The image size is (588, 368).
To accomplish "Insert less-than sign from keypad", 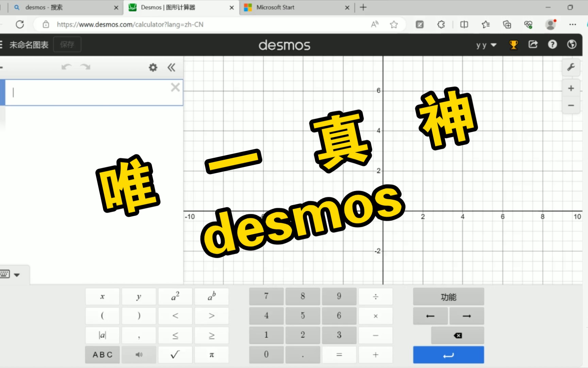I will [x=175, y=316].
